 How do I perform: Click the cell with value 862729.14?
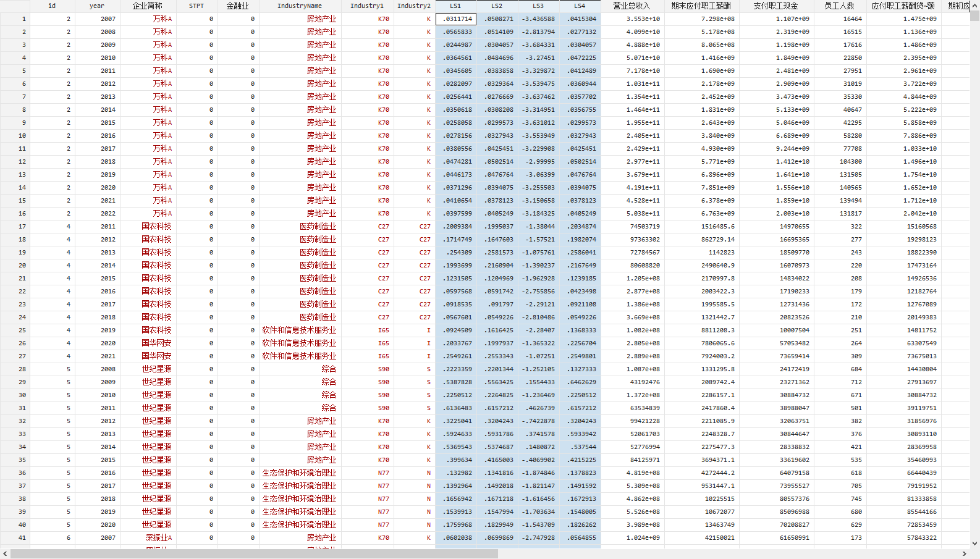701,240
